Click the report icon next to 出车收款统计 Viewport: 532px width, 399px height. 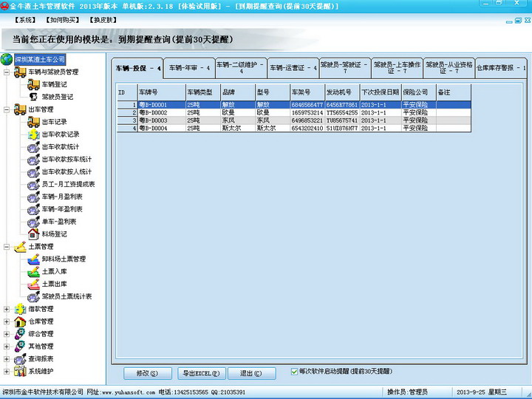(x=33, y=147)
